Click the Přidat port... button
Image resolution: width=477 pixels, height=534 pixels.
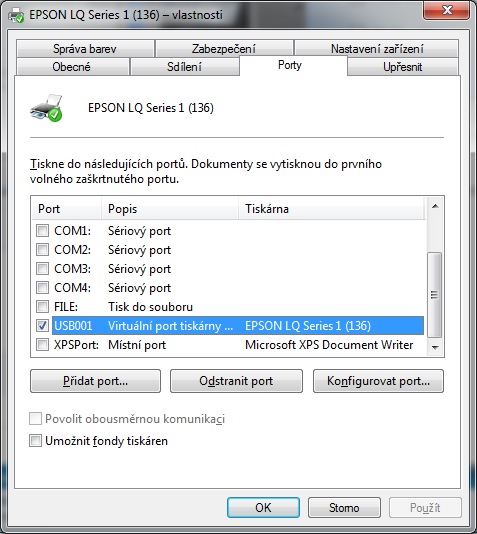95,381
